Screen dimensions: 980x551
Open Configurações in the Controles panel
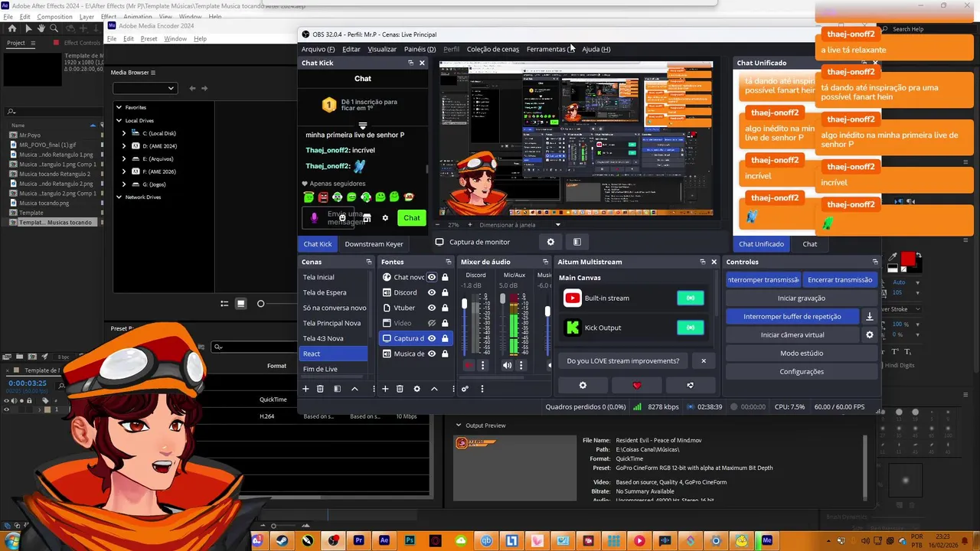(802, 371)
